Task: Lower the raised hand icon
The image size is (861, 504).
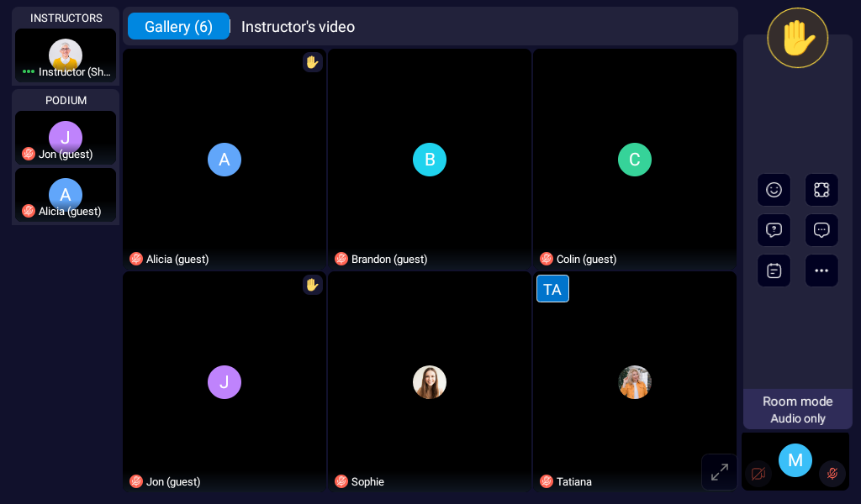Action: pyautogui.click(x=797, y=38)
